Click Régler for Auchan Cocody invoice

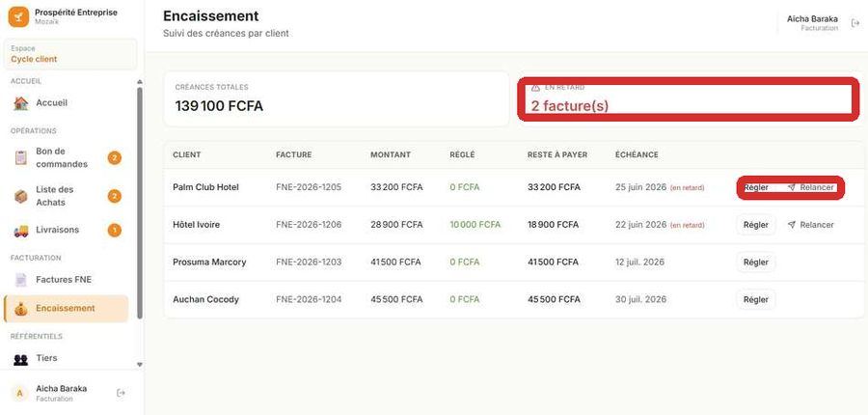(x=755, y=300)
